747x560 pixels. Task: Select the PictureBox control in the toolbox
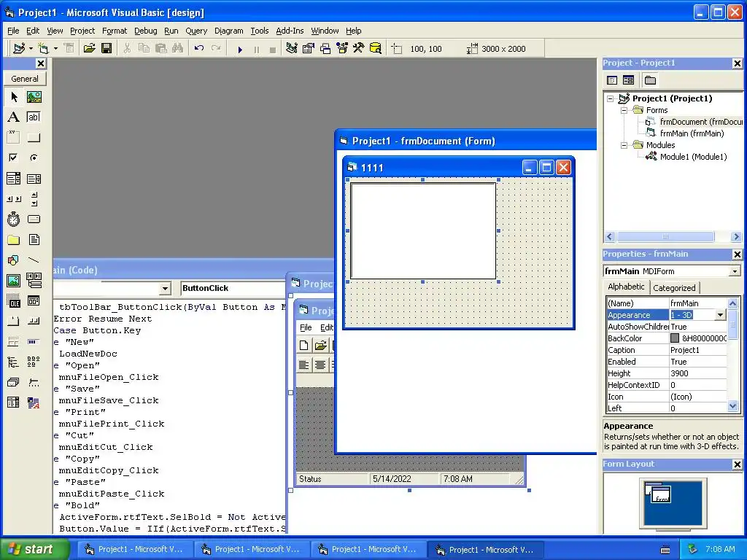[34, 97]
